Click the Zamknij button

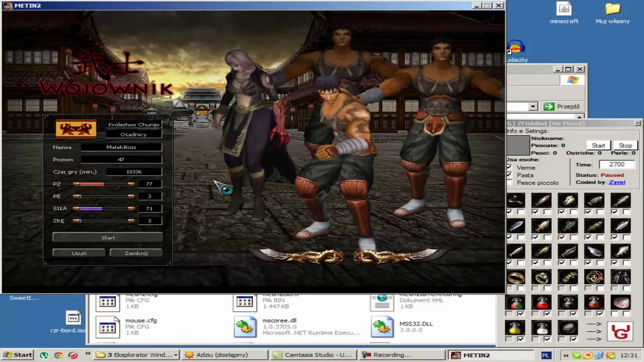(x=136, y=253)
